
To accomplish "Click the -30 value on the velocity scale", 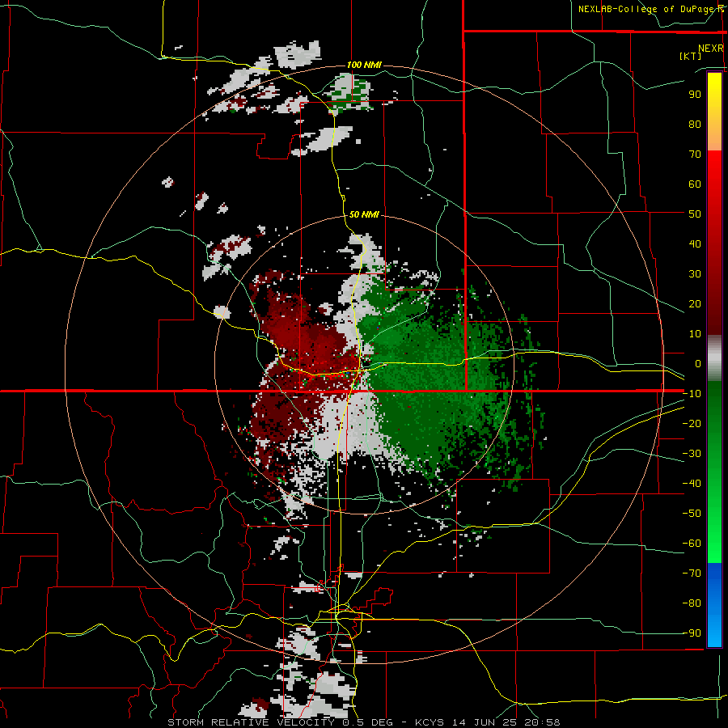I will (692, 454).
